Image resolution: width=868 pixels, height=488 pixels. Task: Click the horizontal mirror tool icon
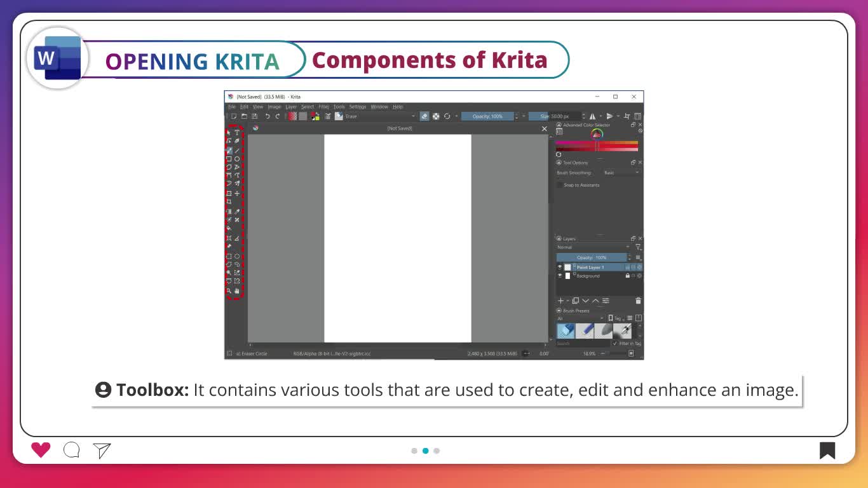point(592,116)
